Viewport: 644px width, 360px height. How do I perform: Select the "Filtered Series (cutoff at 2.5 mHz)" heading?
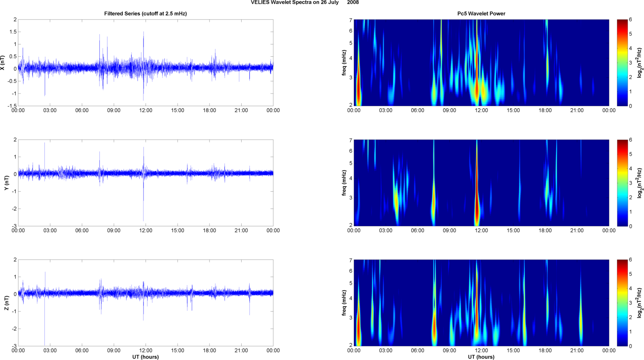(146, 14)
